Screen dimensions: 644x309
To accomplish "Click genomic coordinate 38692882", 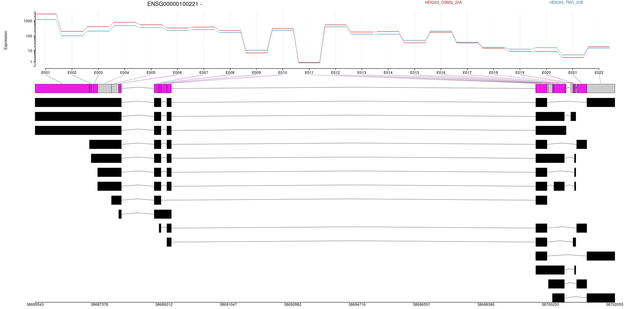I will click(x=292, y=304).
